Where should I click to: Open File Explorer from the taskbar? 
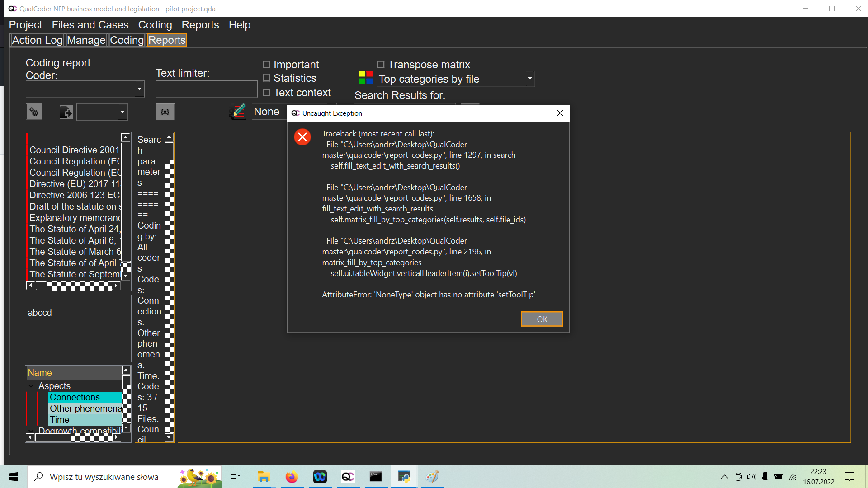[x=264, y=477]
